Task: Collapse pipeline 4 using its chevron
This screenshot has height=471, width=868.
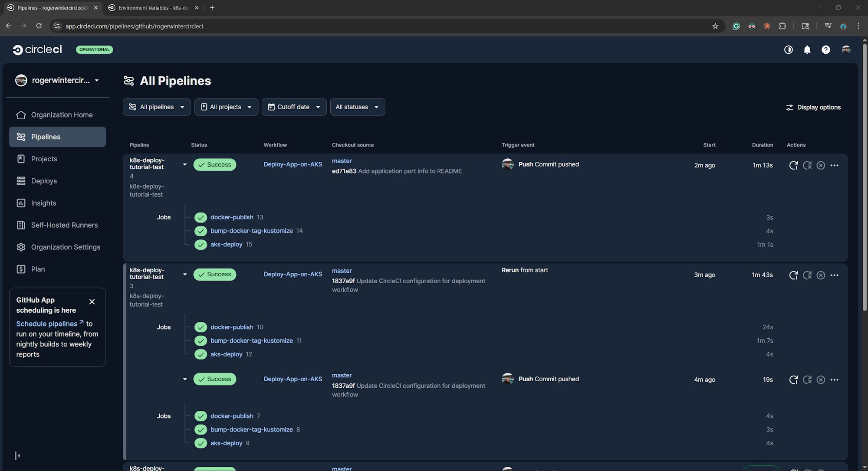Action: [185, 164]
